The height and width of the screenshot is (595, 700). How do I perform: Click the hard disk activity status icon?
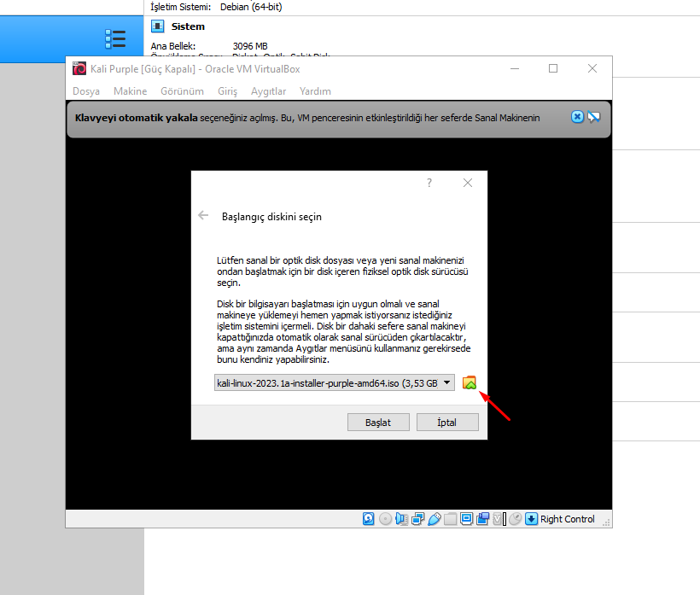tap(368, 519)
